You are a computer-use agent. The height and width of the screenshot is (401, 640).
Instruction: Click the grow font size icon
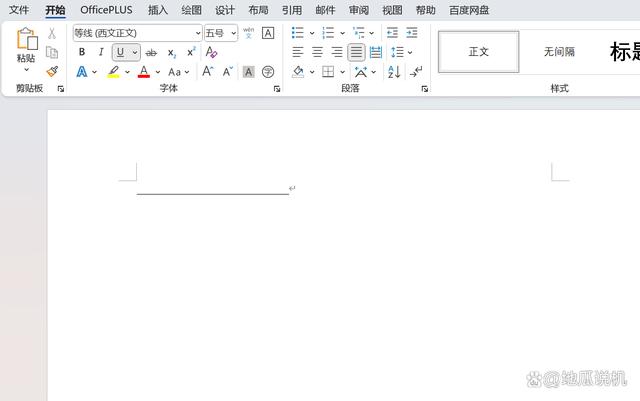pos(208,72)
